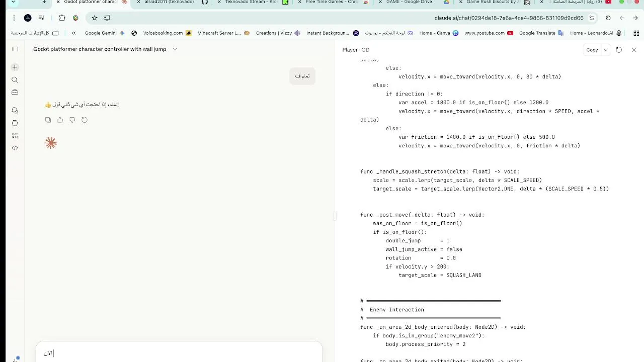The height and width of the screenshot is (362, 644).
Task: Open the Chats bubble icon in sidebar
Action: 15,111
